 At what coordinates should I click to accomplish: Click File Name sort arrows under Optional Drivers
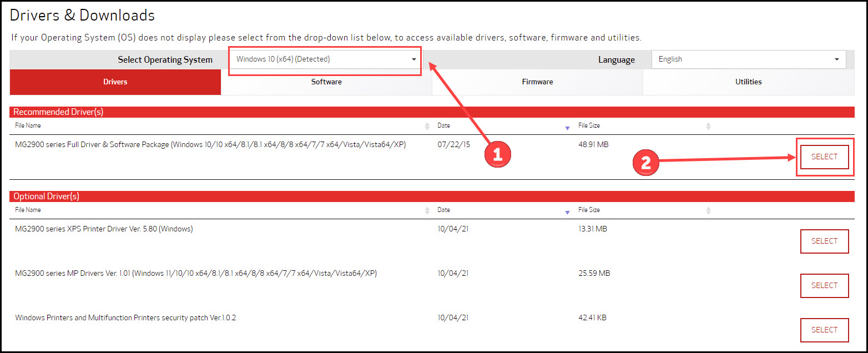pos(427,210)
